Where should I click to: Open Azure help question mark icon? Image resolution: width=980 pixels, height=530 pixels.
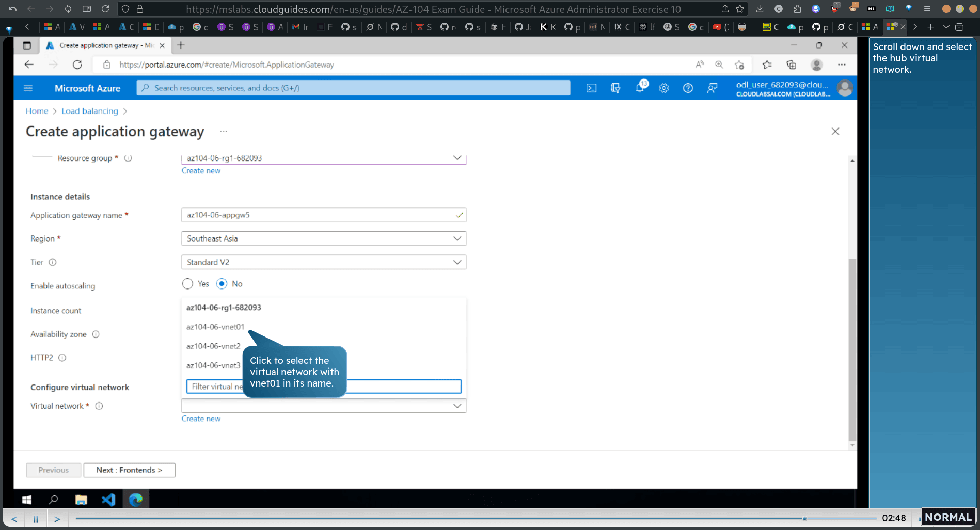coord(688,88)
